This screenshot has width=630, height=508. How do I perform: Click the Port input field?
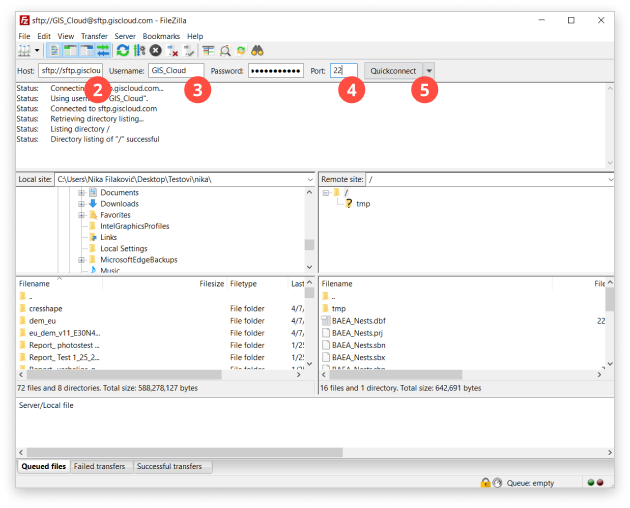coord(344,71)
